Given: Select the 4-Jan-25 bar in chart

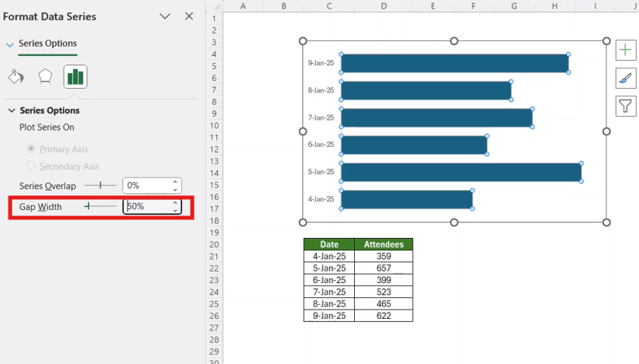Looking at the screenshot, I should pyautogui.click(x=407, y=200).
